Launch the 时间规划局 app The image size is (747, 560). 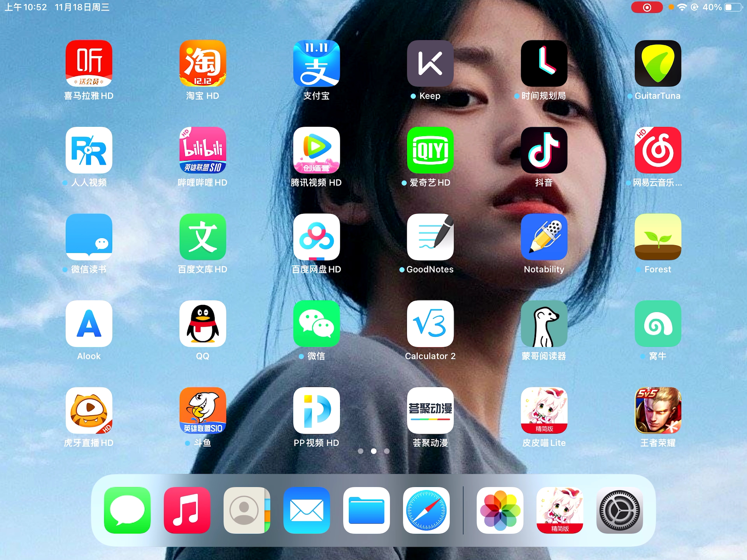[544, 63]
